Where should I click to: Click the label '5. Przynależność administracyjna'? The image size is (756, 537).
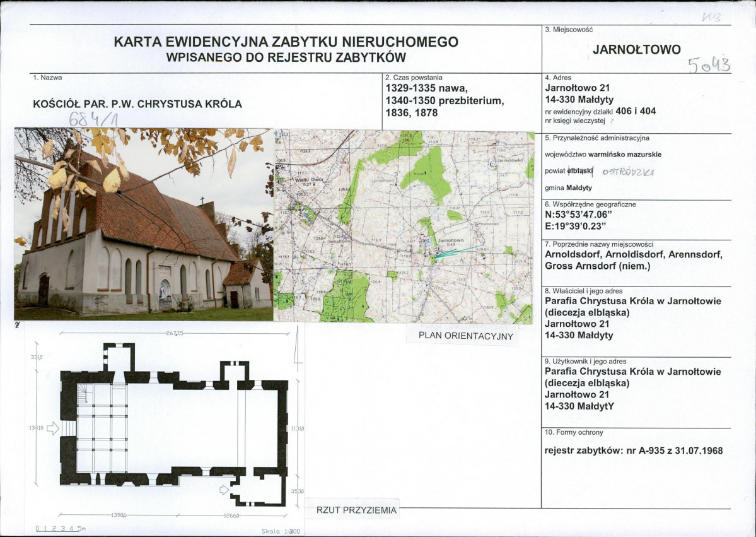coord(597,138)
